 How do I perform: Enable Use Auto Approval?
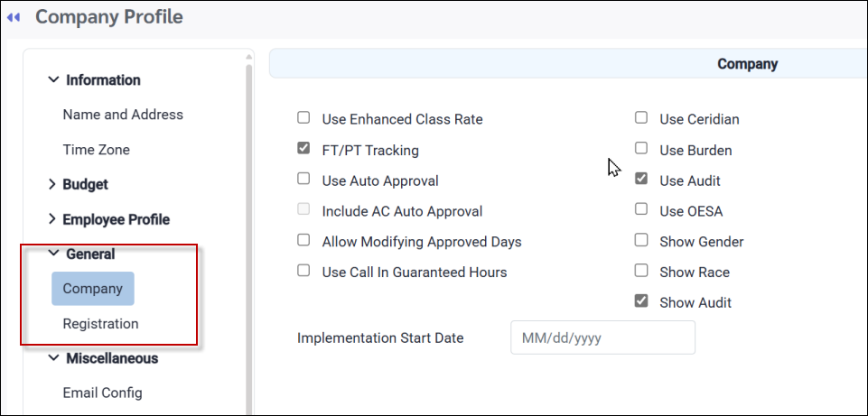coord(303,180)
